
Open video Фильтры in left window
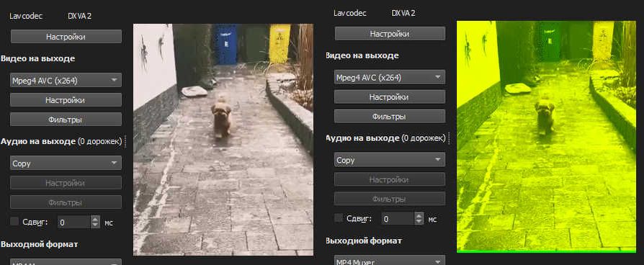66,120
